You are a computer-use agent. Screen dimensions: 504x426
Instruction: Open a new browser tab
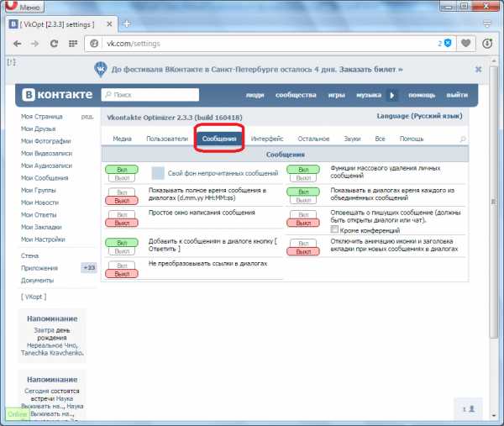127,24
